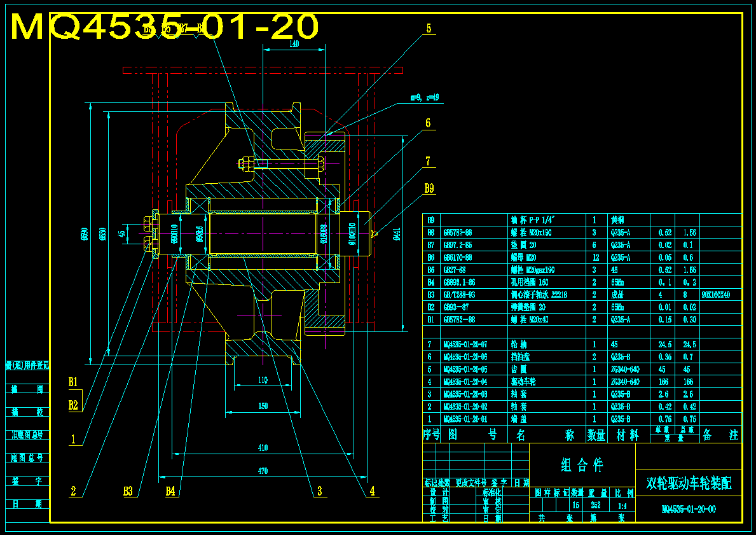Select standard 'GB93-87' in row B2
This screenshot has width=756, height=535.
[455, 307]
